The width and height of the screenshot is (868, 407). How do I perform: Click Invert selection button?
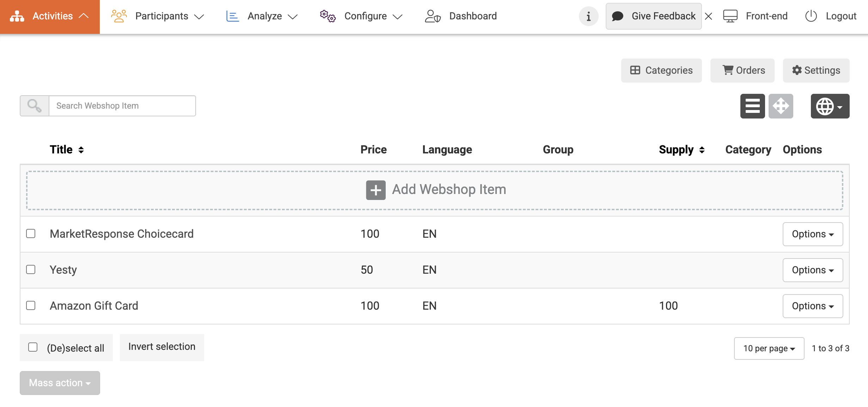(162, 347)
